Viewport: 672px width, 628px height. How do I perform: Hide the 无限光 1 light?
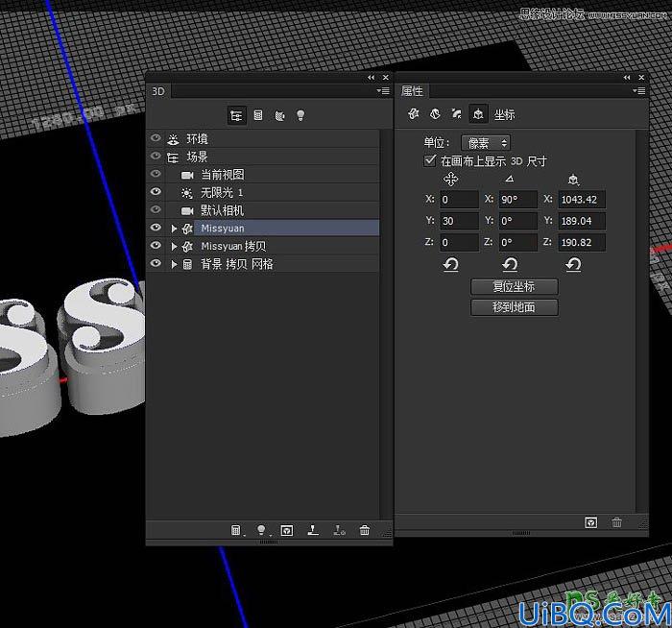point(156,192)
